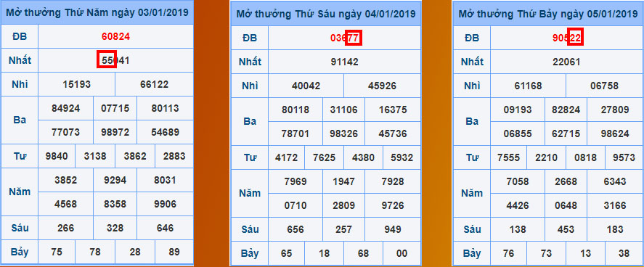Select special prize number 60824
The height and width of the screenshot is (267, 644).
(116, 36)
